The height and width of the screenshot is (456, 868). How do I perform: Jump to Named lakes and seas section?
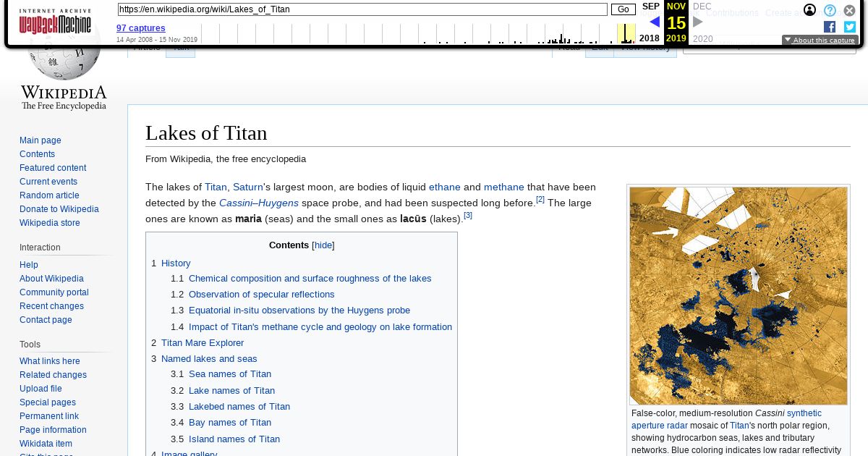(209, 359)
